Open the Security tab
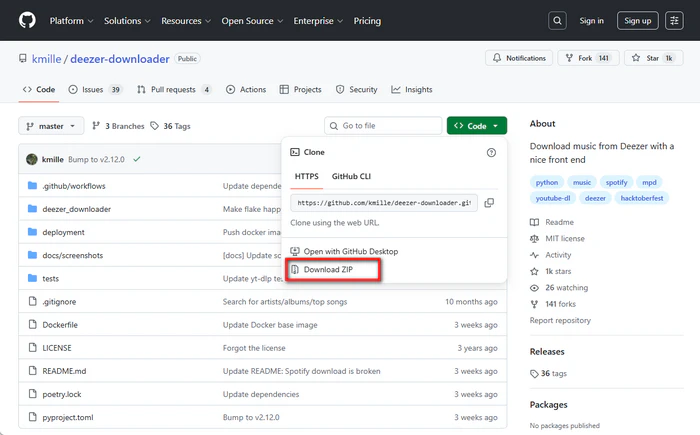Image resolution: width=700 pixels, height=435 pixels. (x=357, y=90)
